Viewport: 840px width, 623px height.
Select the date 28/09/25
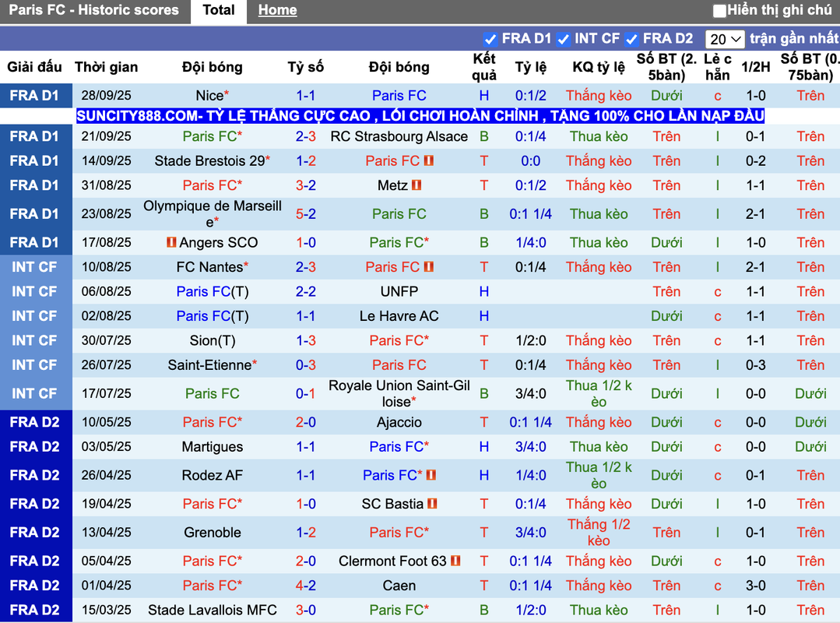point(106,95)
